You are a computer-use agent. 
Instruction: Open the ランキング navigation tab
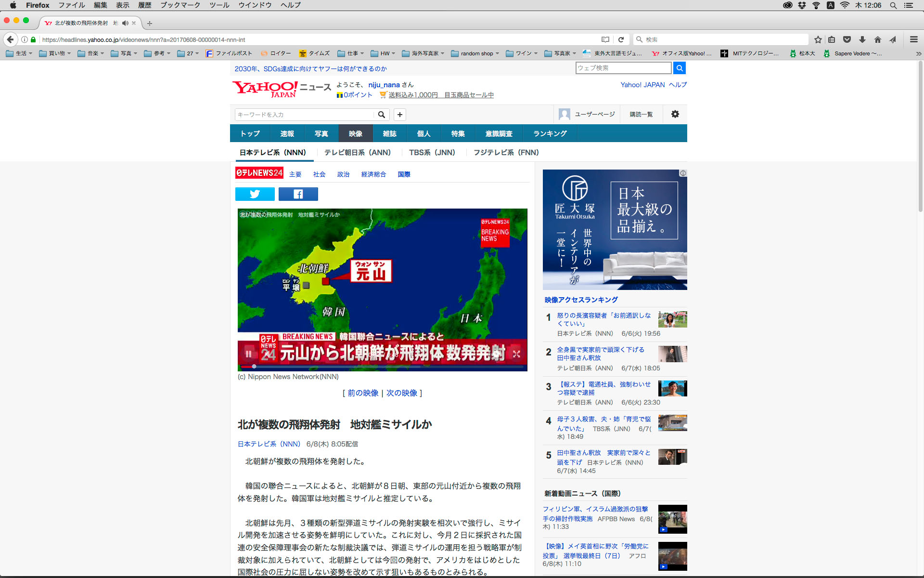pos(550,133)
